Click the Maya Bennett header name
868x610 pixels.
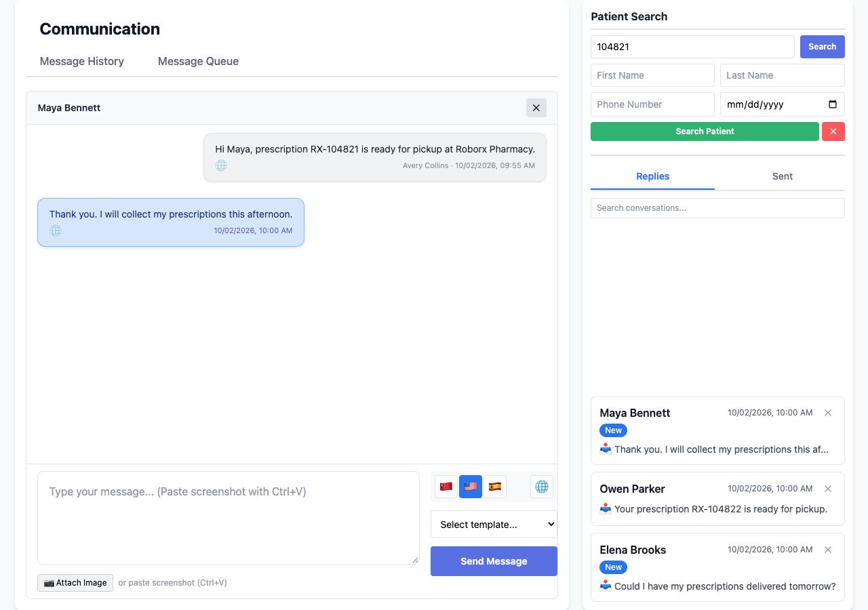(69, 108)
